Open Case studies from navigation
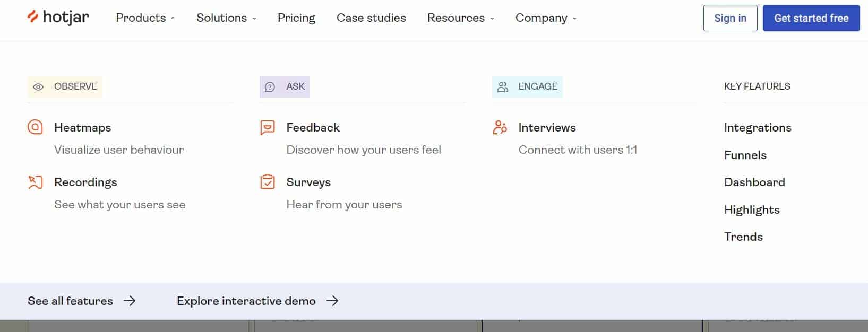The height and width of the screenshot is (332, 868). pos(371,18)
